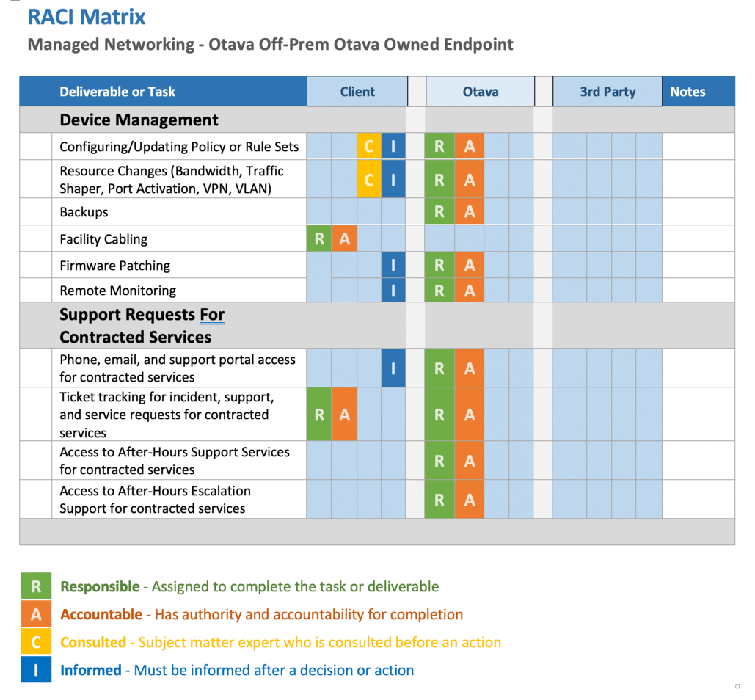This screenshot has height=700, width=755.
Task: Select the blue I cell in Firmware Patching row
Action: 393,265
